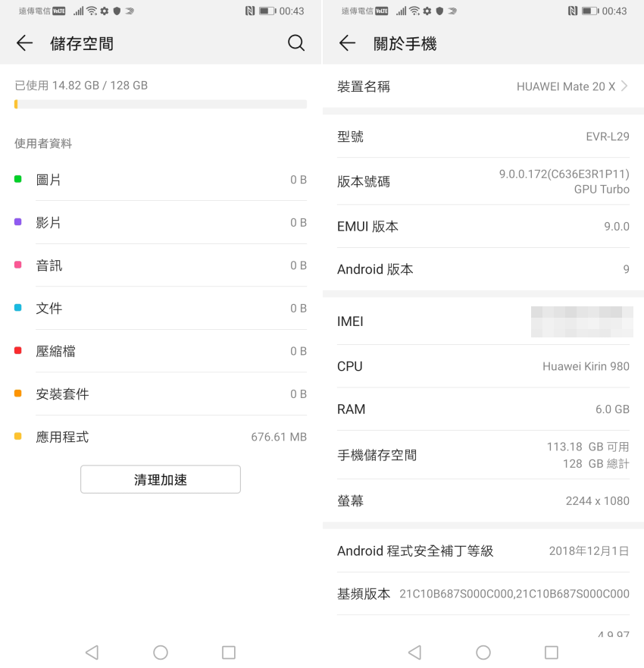Go back from the 儲存空間 screen

(x=25, y=43)
